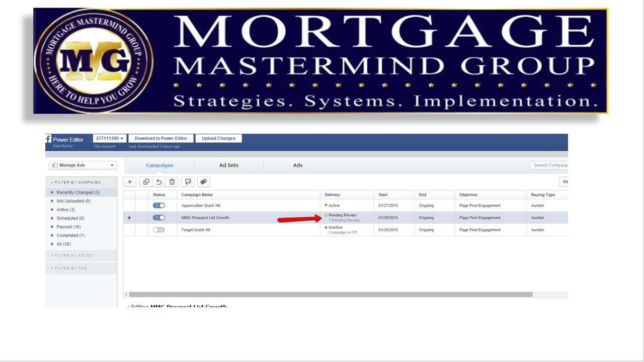Viewport: 644px width, 362px height.
Task: Click the Start column header
Action: click(x=383, y=195)
